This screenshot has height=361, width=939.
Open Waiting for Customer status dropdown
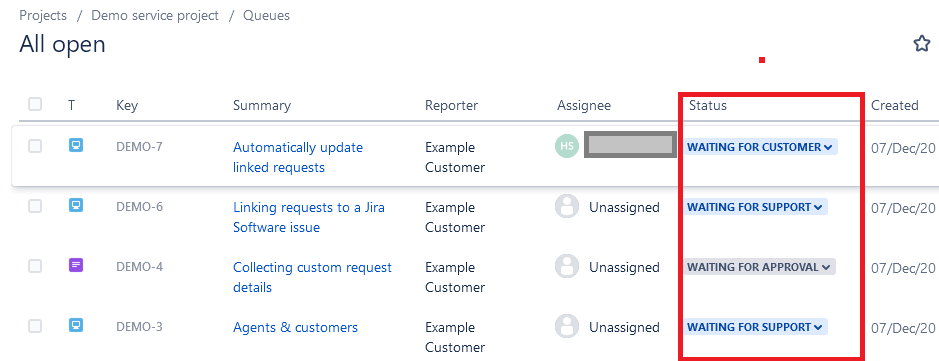click(761, 147)
